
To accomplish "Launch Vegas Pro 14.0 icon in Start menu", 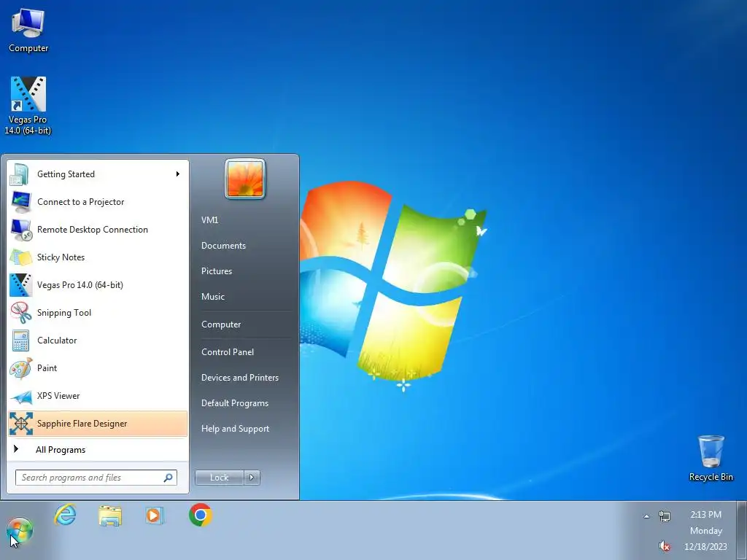I will click(x=21, y=285).
